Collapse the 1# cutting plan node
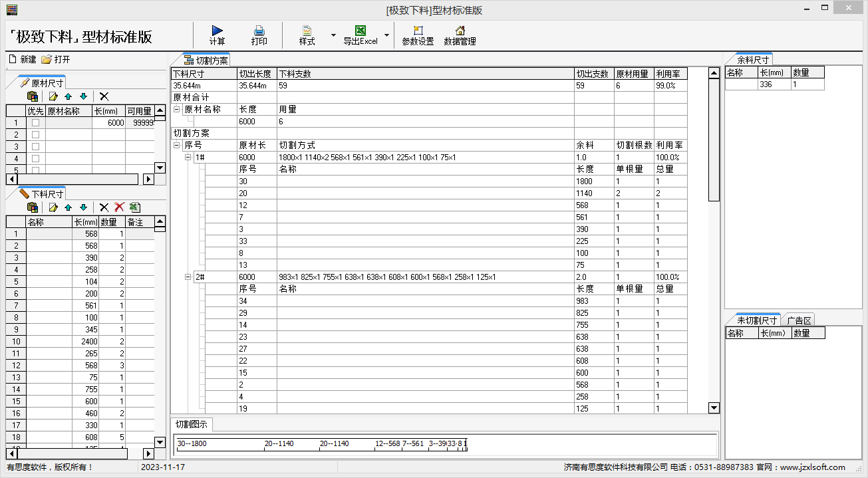 (188, 158)
